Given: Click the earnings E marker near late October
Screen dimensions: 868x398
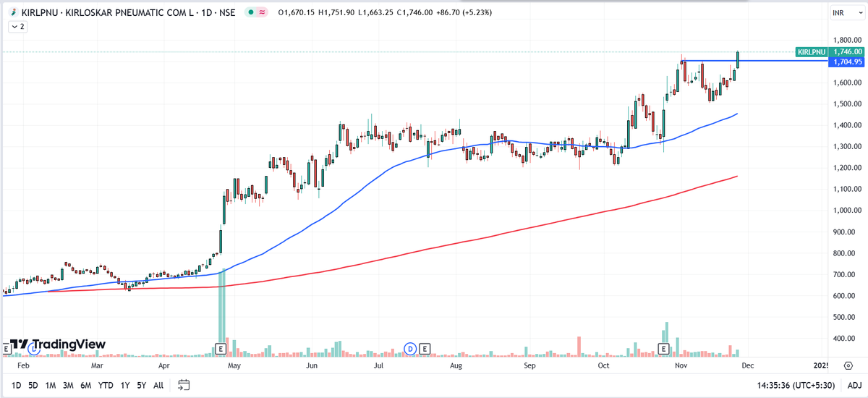Looking at the screenshot, I should [663, 349].
